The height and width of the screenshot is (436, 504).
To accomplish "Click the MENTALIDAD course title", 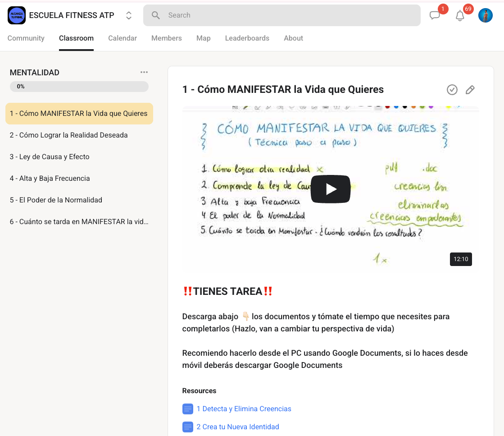I will (x=34, y=73).
